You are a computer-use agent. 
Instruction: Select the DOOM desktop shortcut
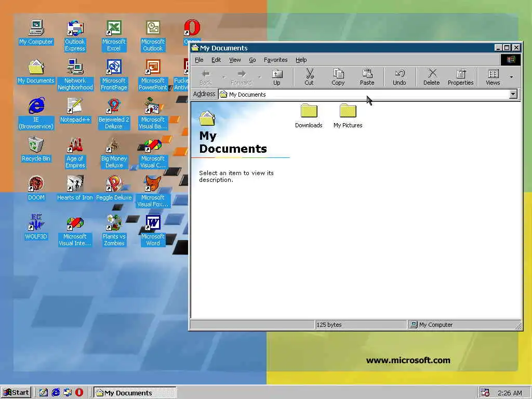(x=36, y=189)
